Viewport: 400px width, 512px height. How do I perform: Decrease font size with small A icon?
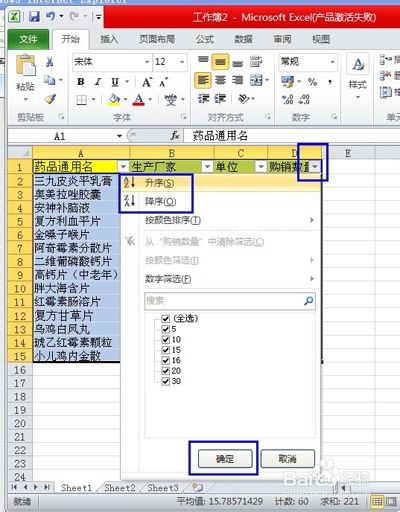click(163, 82)
